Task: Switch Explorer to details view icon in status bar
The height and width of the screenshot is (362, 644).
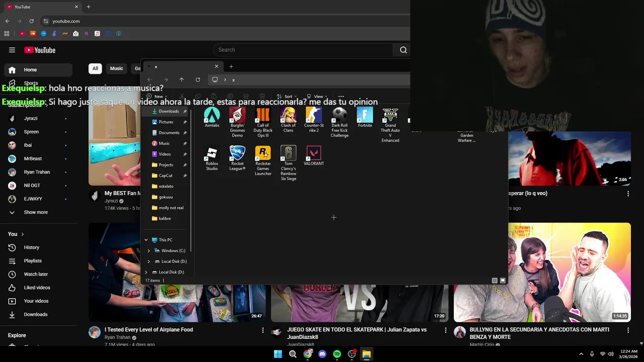Action: pyautogui.click(x=495, y=281)
